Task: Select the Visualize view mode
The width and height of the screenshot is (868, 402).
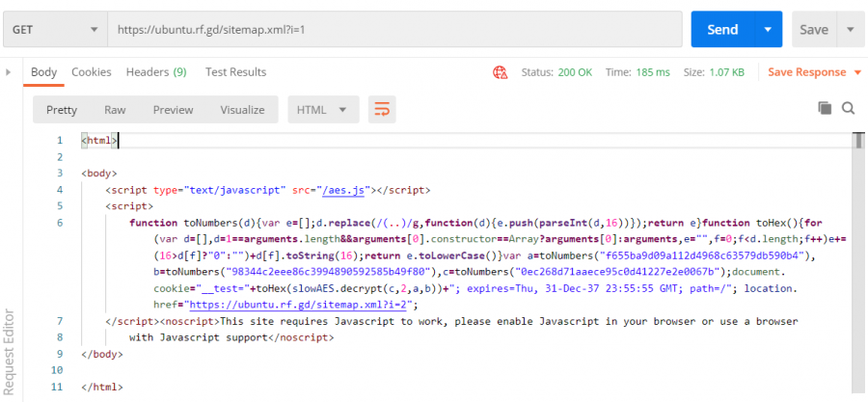Action: 242,110
